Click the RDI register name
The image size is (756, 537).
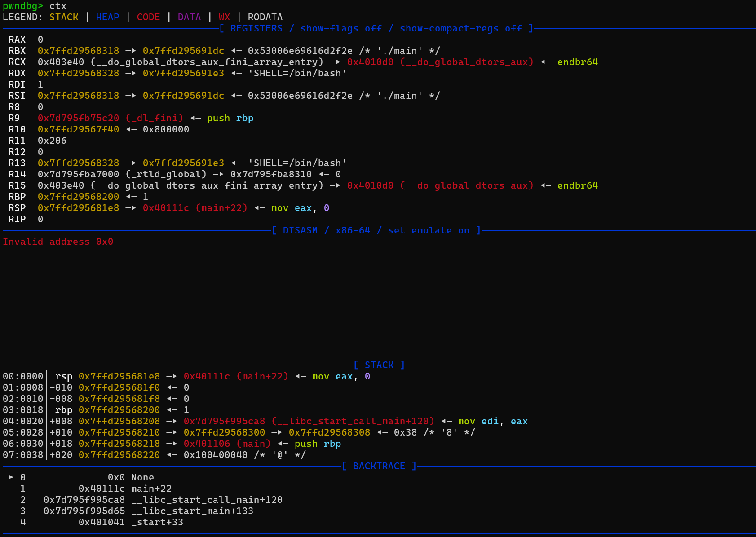pyautogui.click(x=17, y=84)
